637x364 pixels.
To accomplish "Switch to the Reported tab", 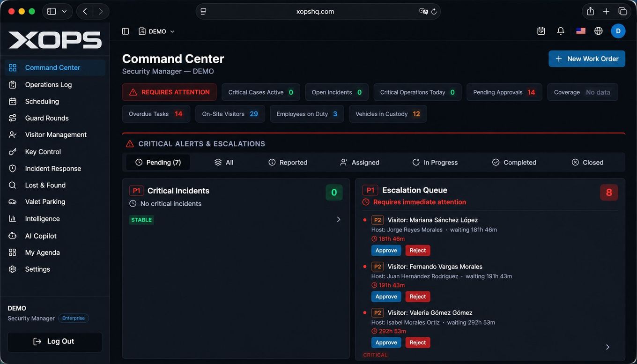I will 288,162.
